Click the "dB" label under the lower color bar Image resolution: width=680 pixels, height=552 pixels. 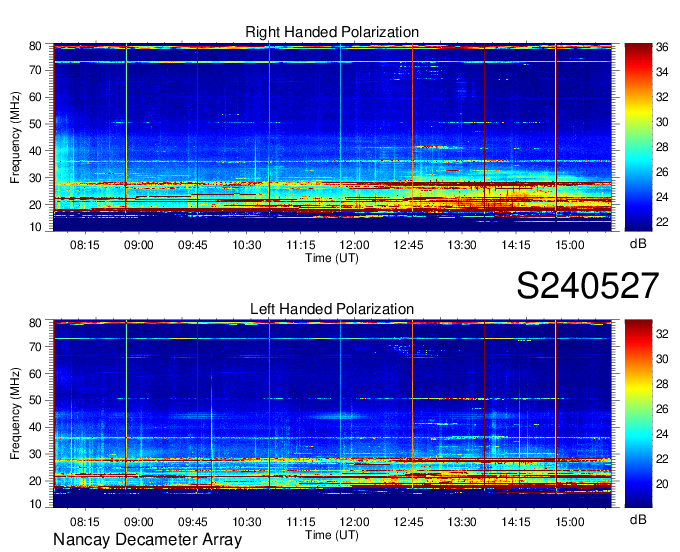tap(638, 519)
